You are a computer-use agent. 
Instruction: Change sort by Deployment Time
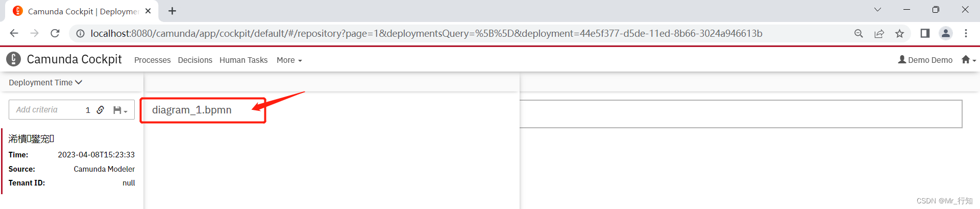click(45, 82)
